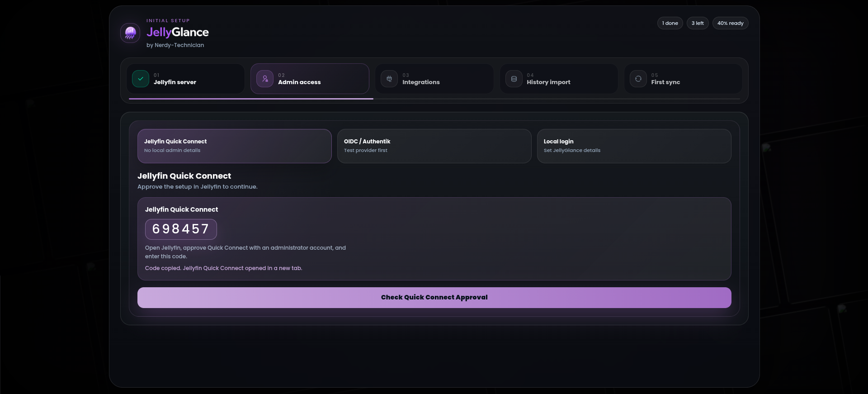Screen dimensions: 868x394
Task: Click the 'Open Jellyfin, approve Quick Connect' instructions
Action: [245, 252]
